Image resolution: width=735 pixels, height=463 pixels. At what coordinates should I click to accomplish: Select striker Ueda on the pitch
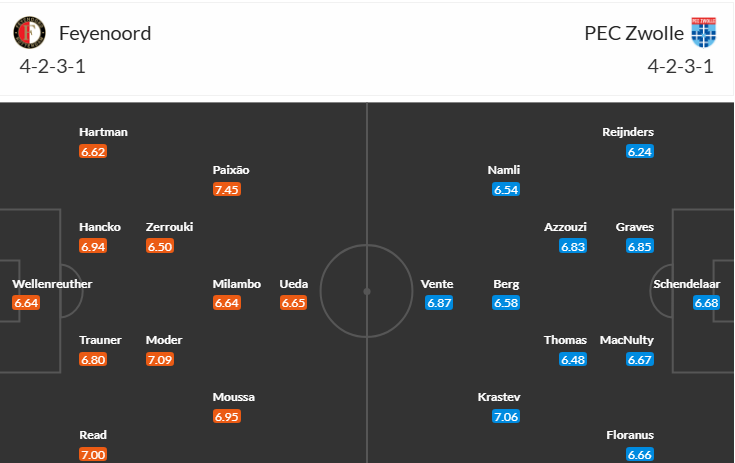click(294, 284)
